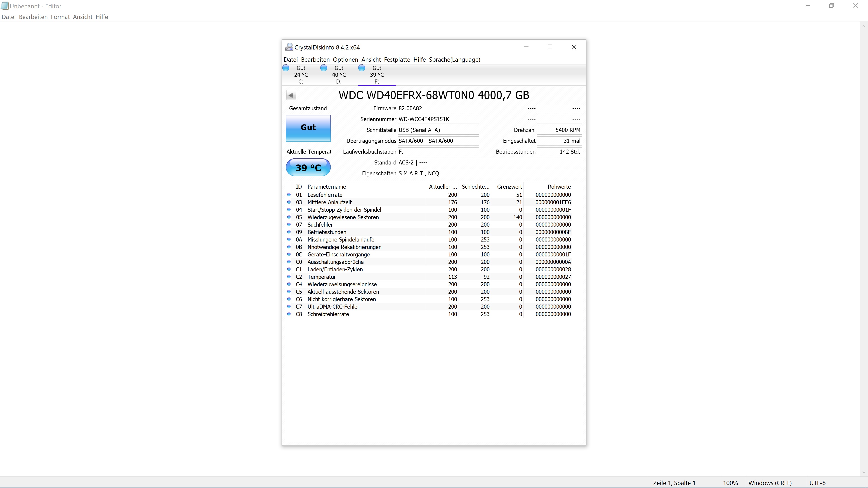Select drive F: health status icon
868x488 pixels.
(362, 68)
